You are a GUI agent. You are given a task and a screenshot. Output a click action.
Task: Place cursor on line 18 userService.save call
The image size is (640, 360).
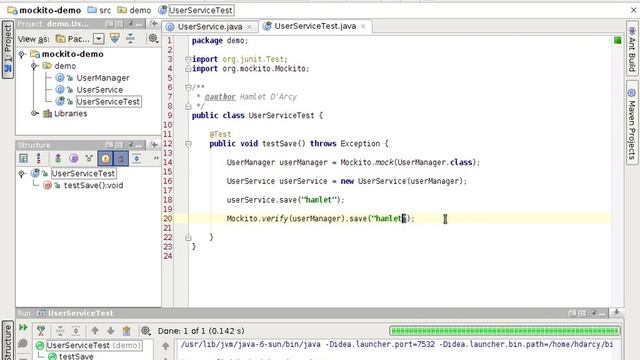click(285, 200)
